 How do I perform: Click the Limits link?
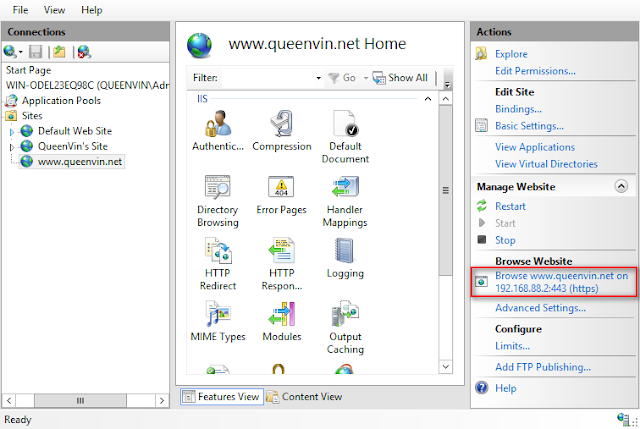click(512, 346)
